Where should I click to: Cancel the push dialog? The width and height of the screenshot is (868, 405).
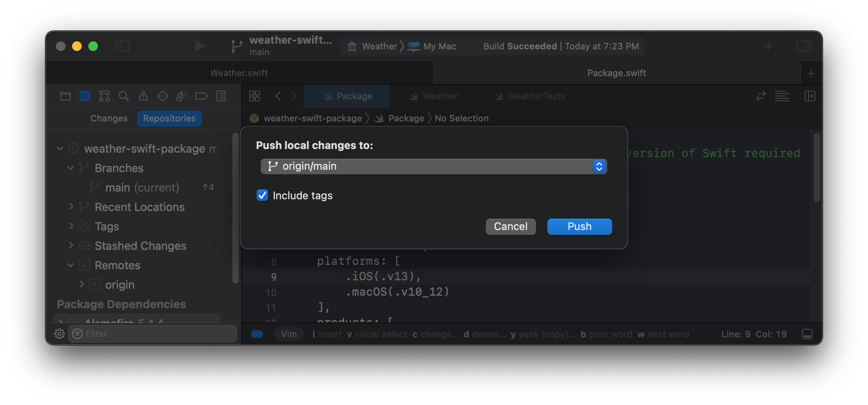pos(511,226)
